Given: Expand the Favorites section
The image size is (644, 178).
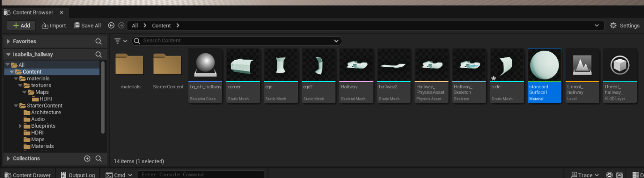Looking at the screenshot, I should (x=8, y=41).
